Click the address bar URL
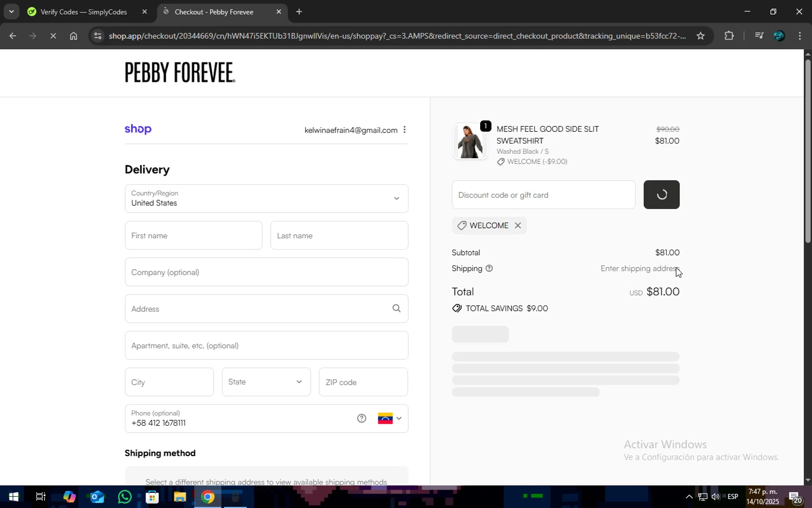 397,36
